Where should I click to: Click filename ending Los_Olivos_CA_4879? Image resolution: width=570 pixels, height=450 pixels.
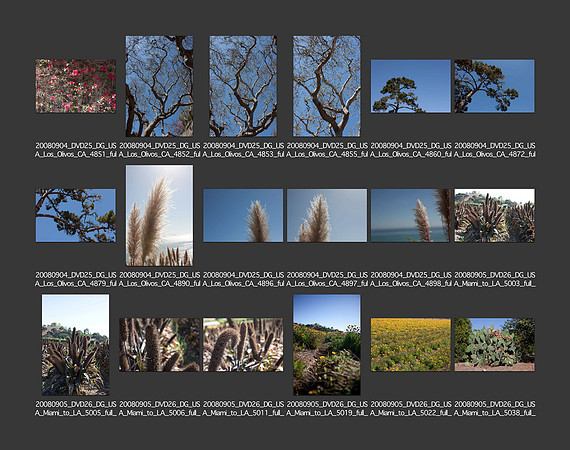76,279
